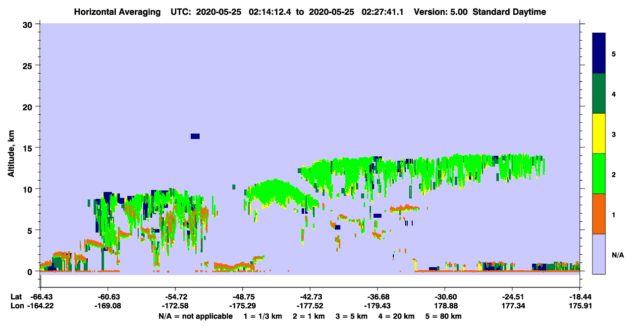This screenshot has width=644, height=330.
Task: Click the longitude value -172.58
Action: click(175, 306)
